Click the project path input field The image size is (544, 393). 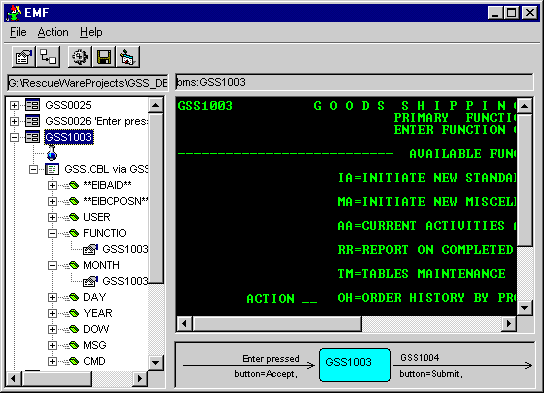(88, 83)
